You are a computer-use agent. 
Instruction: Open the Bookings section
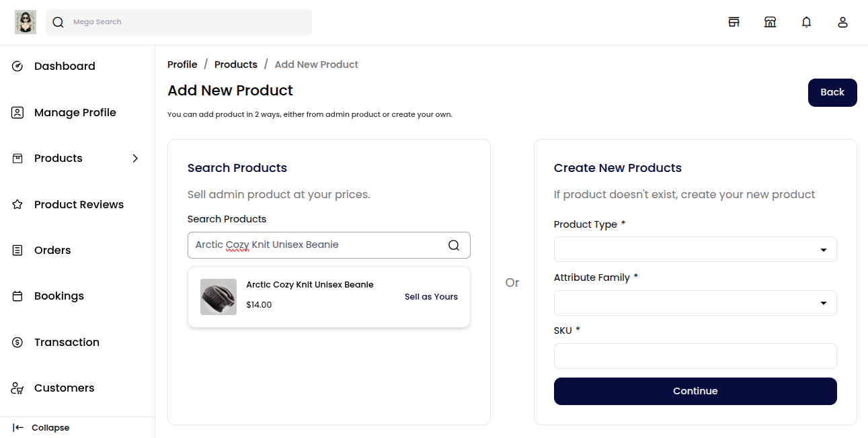pos(58,296)
